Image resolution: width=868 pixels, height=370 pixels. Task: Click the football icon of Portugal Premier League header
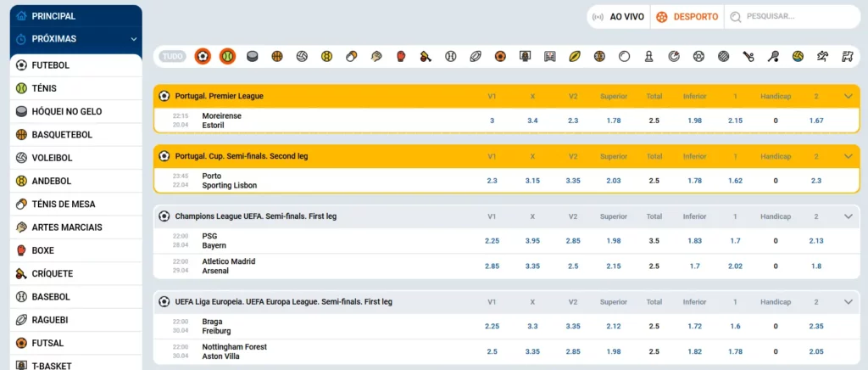[164, 96]
